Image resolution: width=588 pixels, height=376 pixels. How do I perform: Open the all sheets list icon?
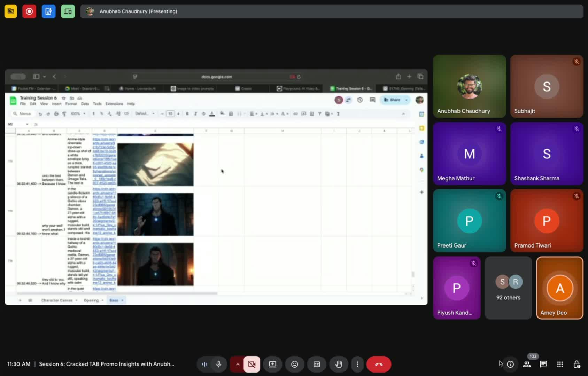coord(30,300)
